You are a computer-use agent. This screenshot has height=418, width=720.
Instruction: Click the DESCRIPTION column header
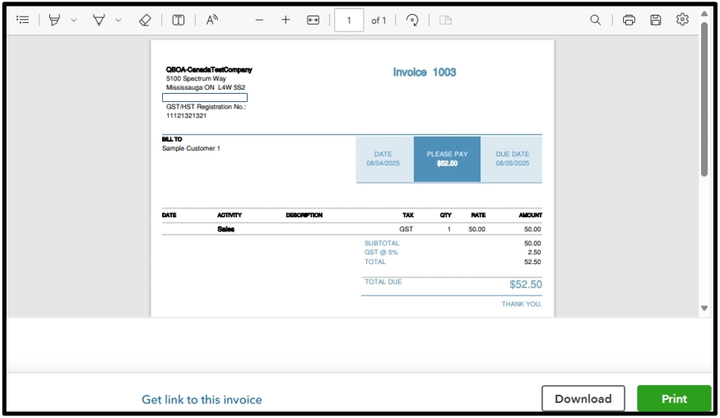click(304, 215)
